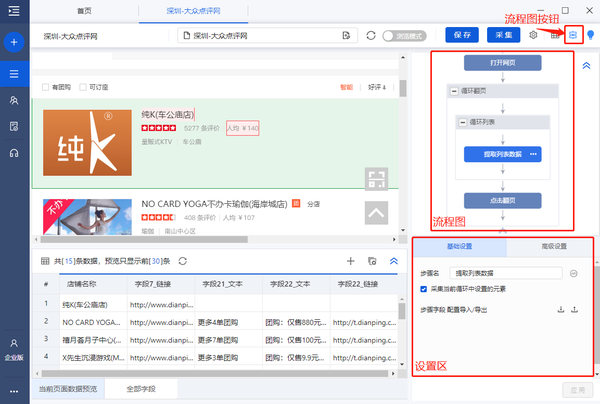Check the 有团购 checkbox
600x404 pixels.
point(46,87)
